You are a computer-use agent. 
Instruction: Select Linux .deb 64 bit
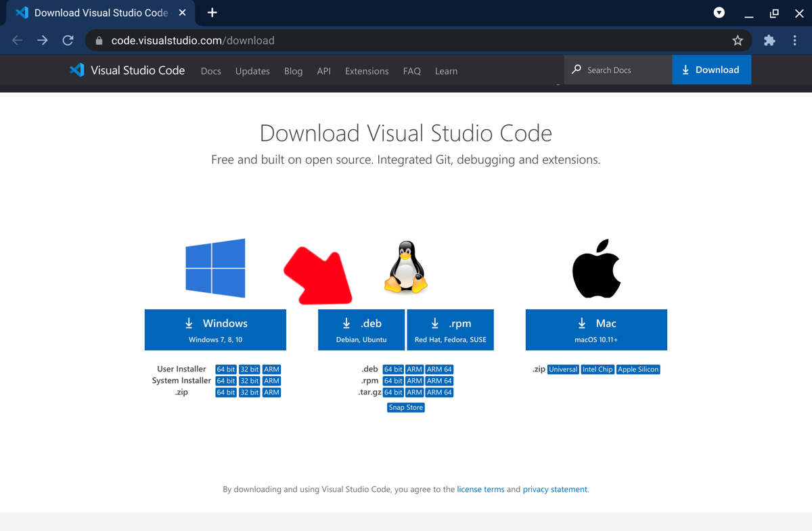point(393,369)
